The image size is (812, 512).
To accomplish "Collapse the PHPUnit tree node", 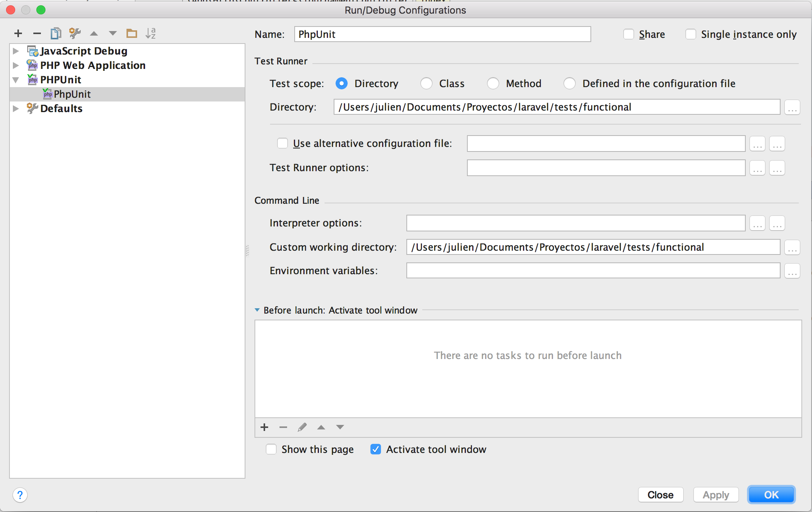I will 16,80.
